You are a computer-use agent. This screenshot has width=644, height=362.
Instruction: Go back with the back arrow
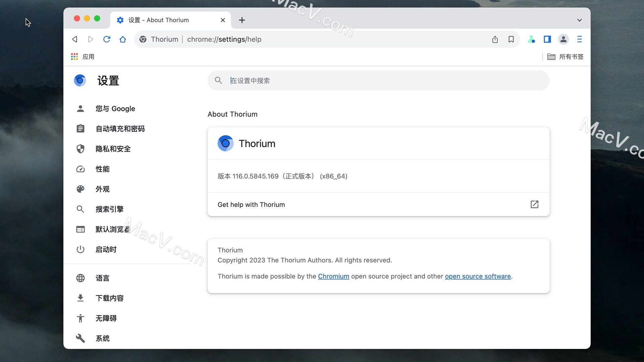(74, 39)
